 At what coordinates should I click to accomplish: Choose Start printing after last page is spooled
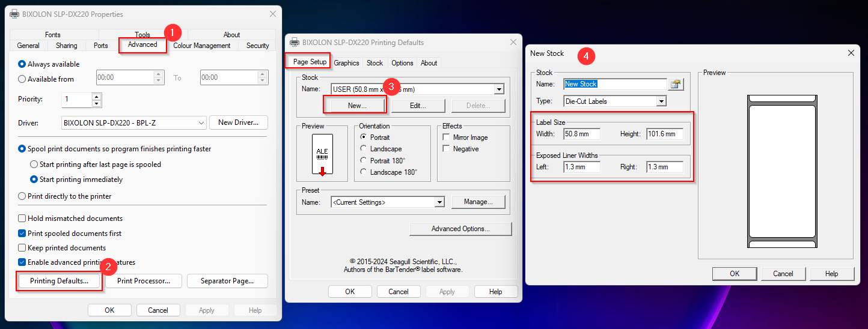pyautogui.click(x=34, y=164)
